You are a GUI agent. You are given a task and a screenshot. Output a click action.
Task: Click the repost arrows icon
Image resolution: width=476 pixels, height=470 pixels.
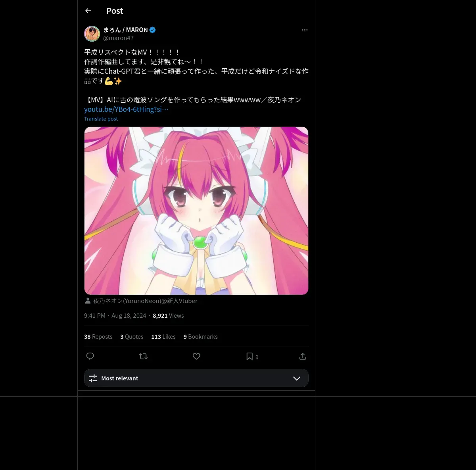143,356
